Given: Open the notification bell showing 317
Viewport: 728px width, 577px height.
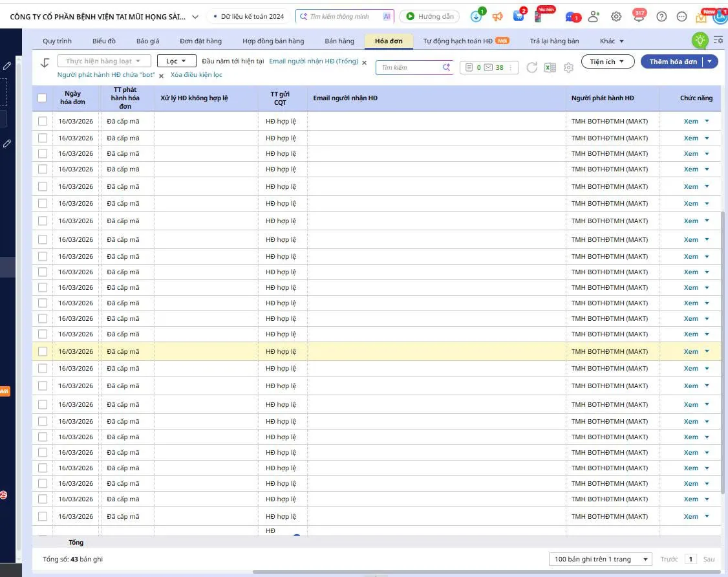Looking at the screenshot, I should tap(639, 16).
